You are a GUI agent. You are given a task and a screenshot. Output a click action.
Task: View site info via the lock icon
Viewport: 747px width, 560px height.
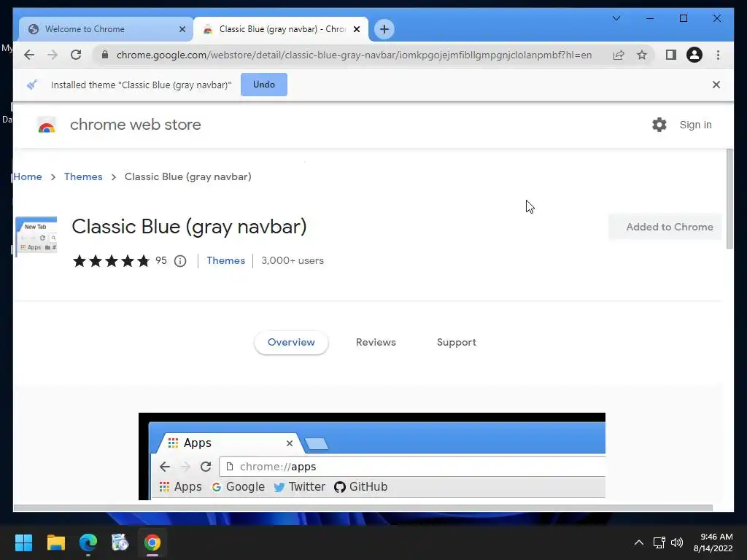(x=105, y=55)
